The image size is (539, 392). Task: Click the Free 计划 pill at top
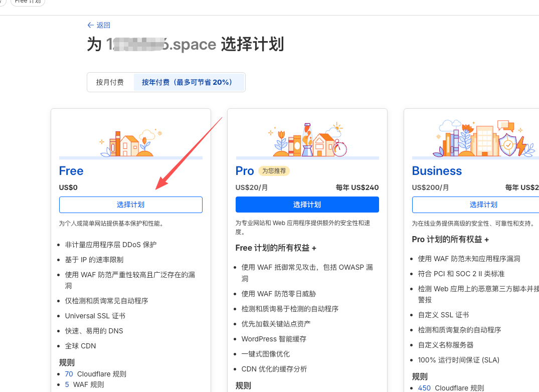(28, 2)
